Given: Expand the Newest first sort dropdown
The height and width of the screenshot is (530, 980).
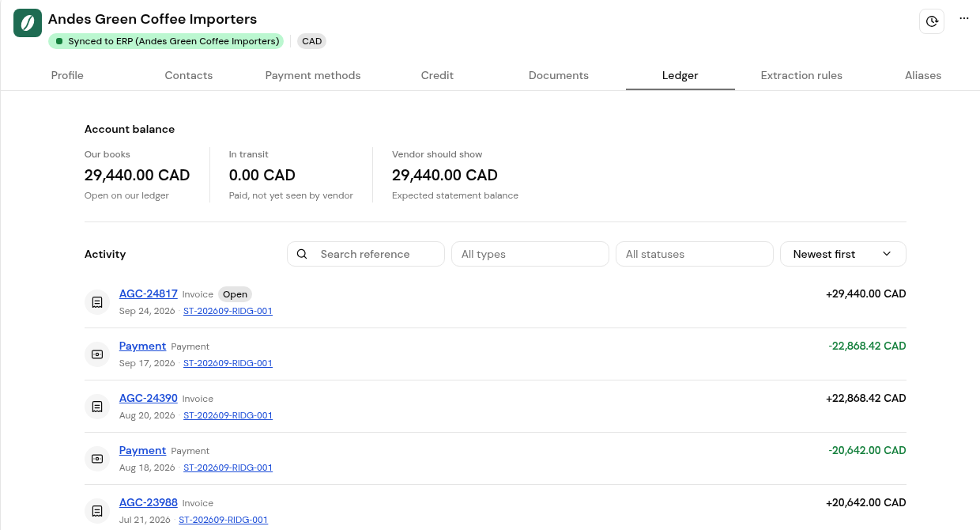Looking at the screenshot, I should click(843, 254).
